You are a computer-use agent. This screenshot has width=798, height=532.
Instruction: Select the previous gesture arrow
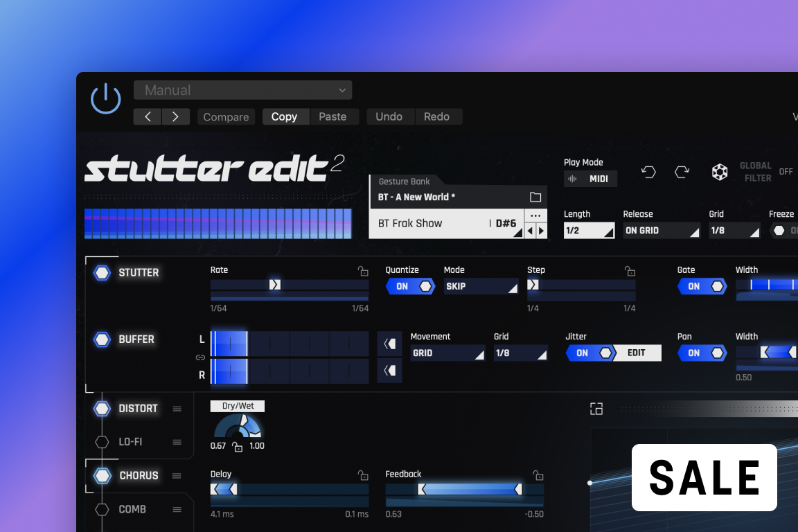coord(531,231)
